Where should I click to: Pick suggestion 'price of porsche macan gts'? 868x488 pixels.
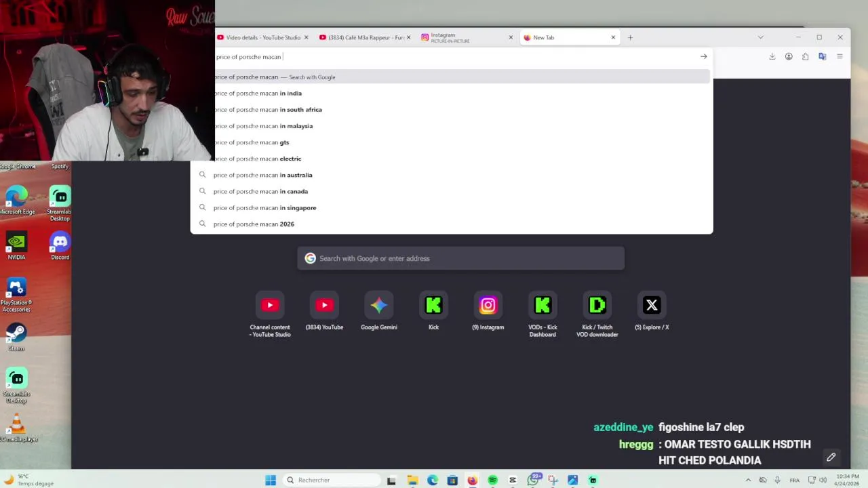[x=462, y=142]
